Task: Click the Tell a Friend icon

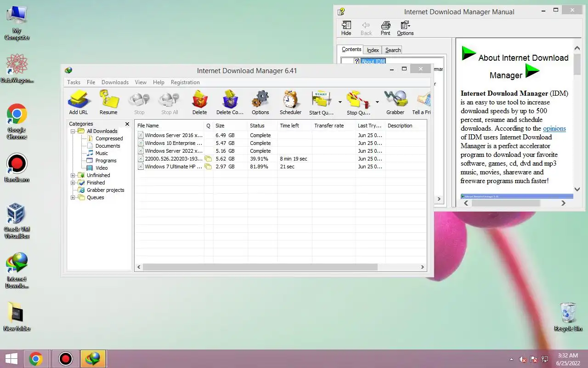Action: pyautogui.click(x=422, y=102)
